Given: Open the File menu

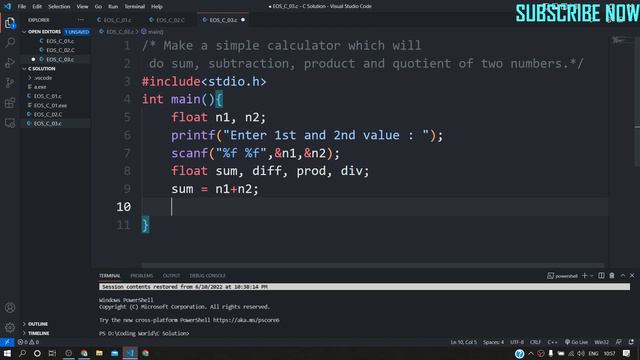Looking at the screenshot, I should tap(22, 7).
